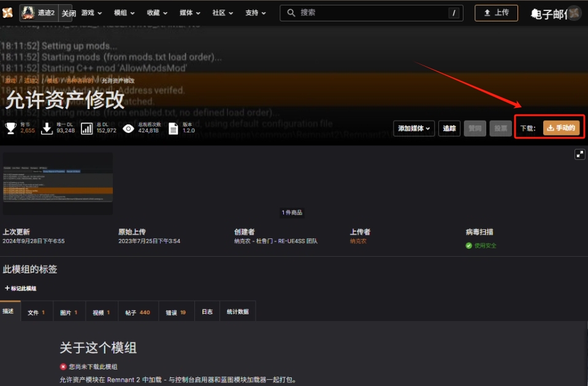Click the 关于这个模组 heading
Image resolution: width=588 pixels, height=386 pixels.
(x=98, y=347)
